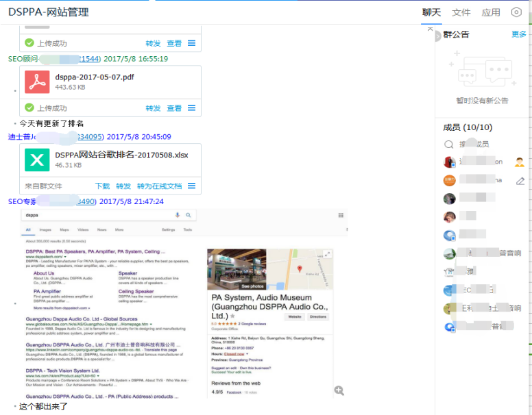Click the orange avatar of second member
Viewport: 532px width, 415px height.
pyautogui.click(x=450, y=180)
